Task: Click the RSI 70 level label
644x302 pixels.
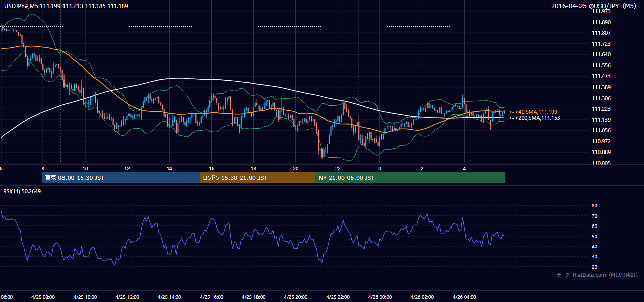Action: (594, 216)
